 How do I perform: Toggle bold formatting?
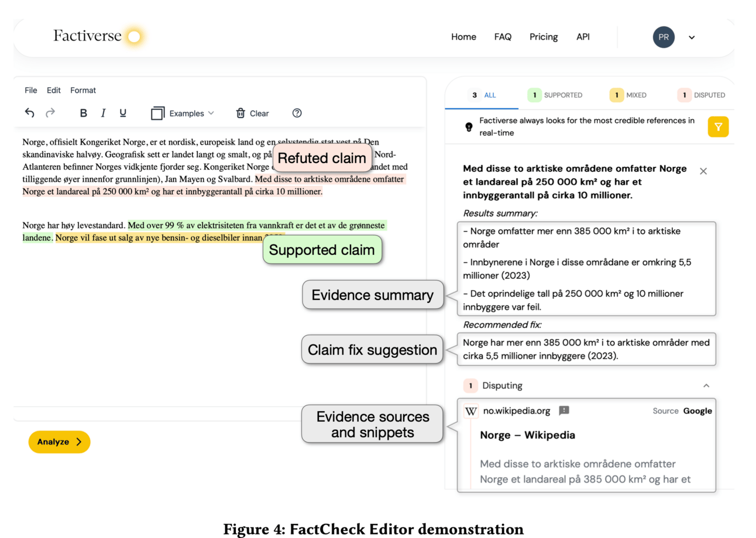tap(84, 113)
